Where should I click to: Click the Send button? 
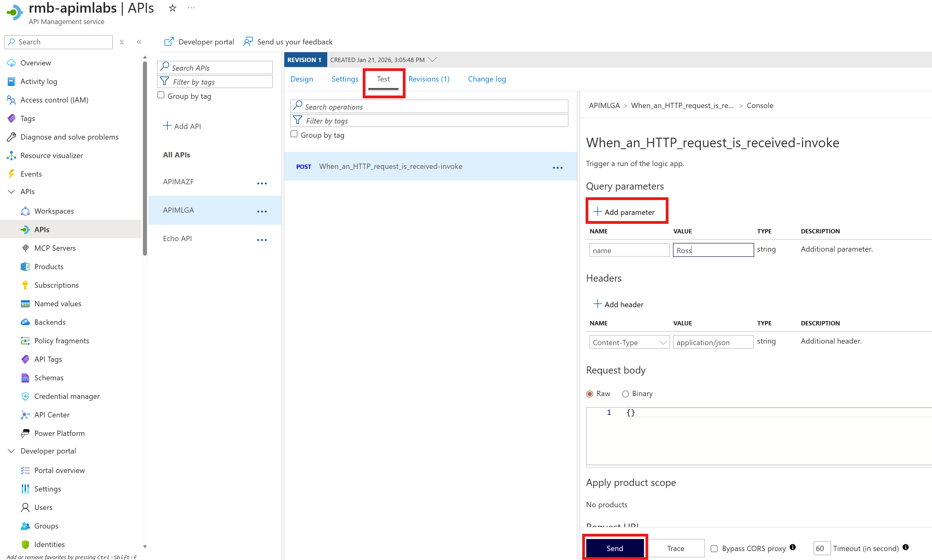[614, 548]
